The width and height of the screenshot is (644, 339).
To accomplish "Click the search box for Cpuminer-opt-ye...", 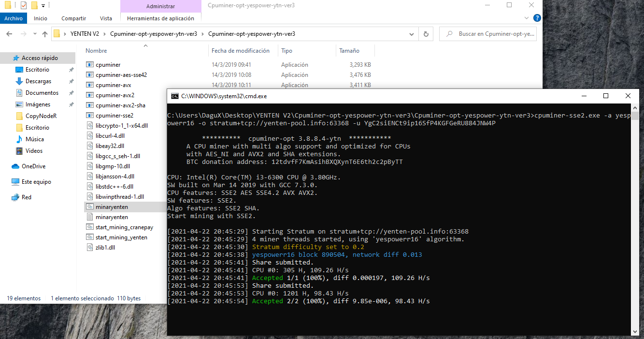I will [493, 34].
